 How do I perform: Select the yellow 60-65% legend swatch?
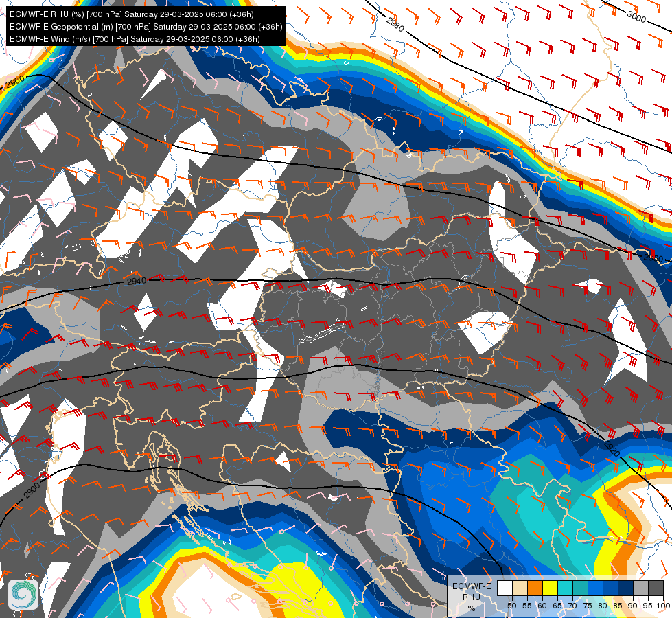(x=550, y=588)
